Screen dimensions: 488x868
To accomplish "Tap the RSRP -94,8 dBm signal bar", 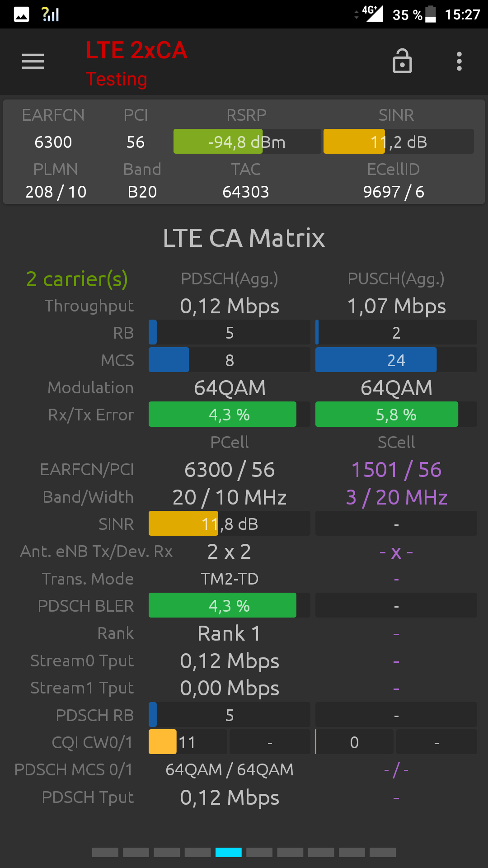I will [247, 142].
